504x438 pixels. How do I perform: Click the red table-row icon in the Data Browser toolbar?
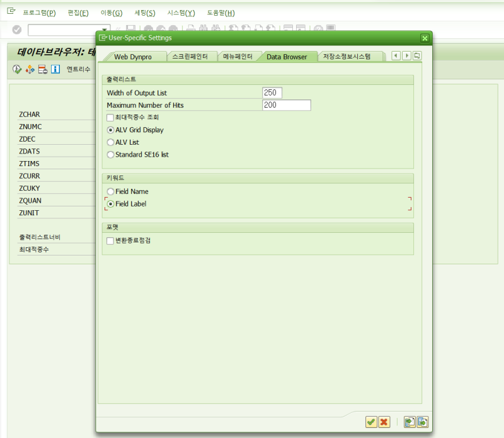43,69
